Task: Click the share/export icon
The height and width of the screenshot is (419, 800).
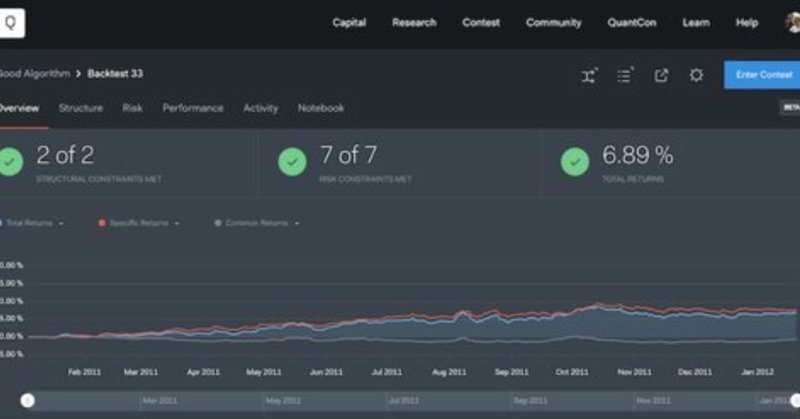Action: [x=661, y=76]
